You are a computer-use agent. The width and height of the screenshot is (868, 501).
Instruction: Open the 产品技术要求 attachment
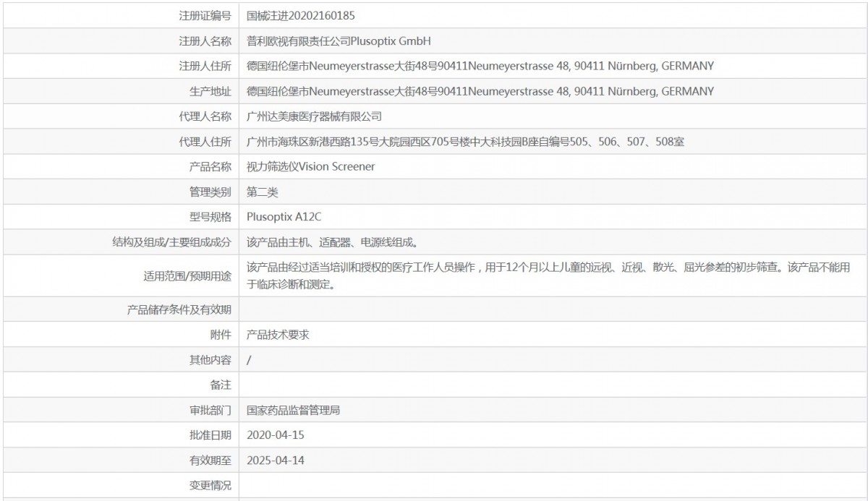coord(278,334)
